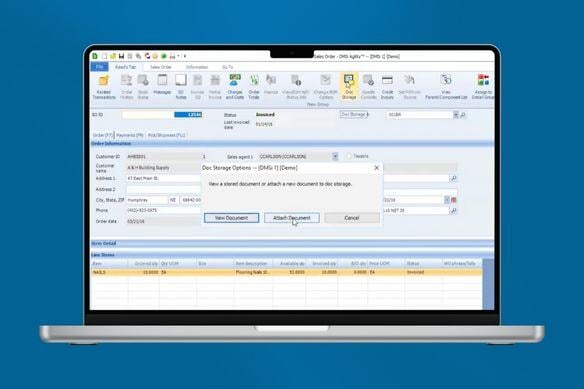
Task: Expand the dropdown beside the Doc Storage field
Action: [456, 115]
